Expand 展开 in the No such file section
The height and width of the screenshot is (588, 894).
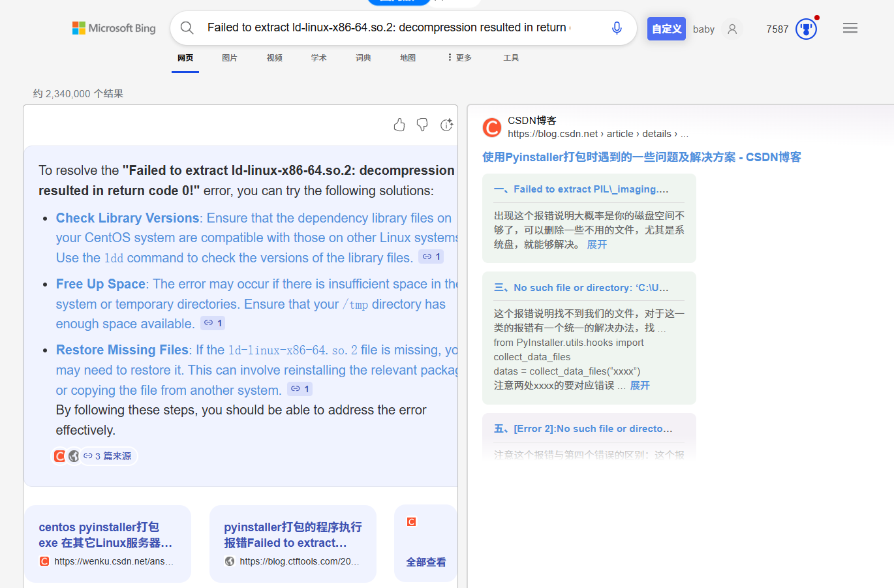640,386
